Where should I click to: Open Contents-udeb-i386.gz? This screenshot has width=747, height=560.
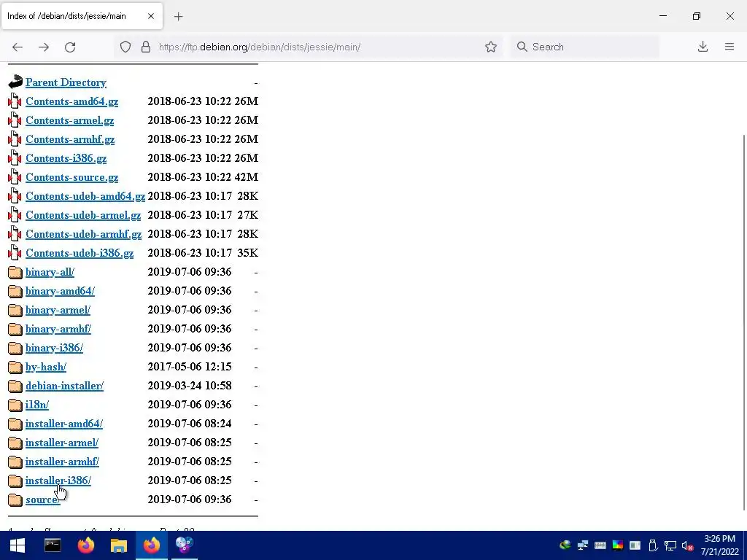pos(80,253)
